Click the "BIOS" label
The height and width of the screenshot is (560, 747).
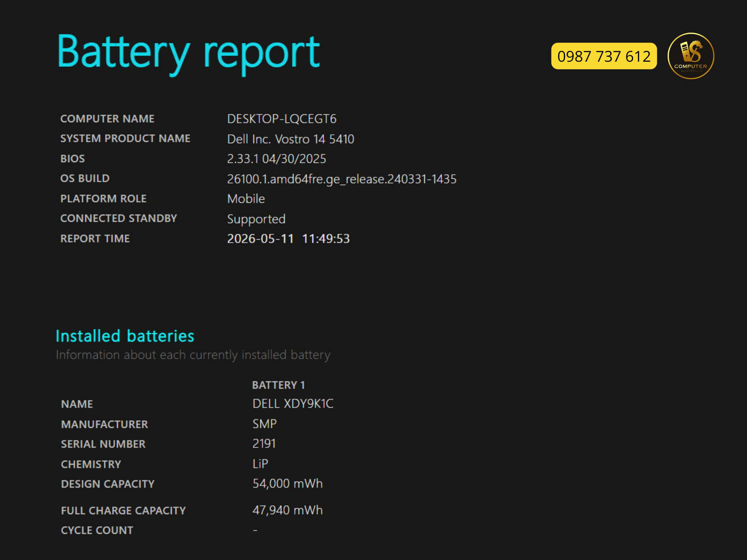72,159
